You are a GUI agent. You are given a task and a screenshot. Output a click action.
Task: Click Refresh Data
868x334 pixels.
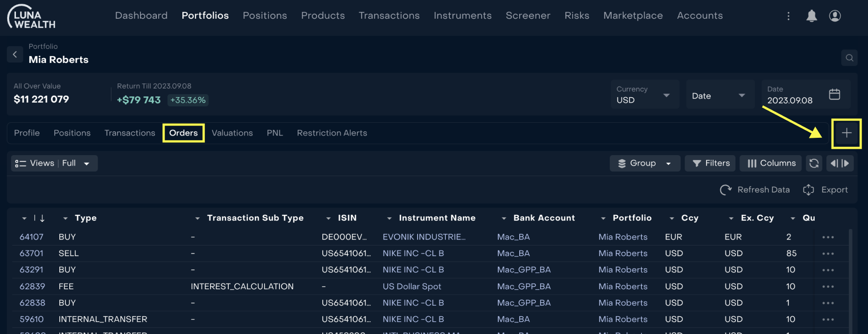(x=755, y=190)
